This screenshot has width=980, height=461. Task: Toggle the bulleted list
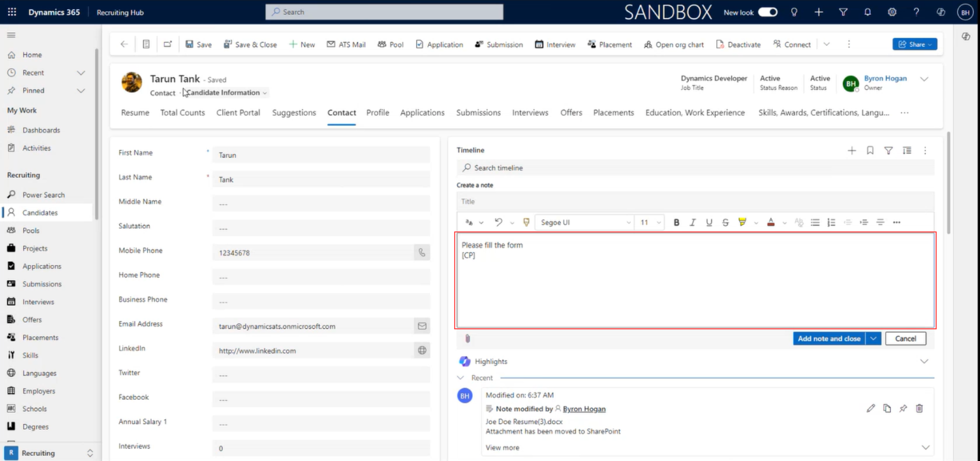(815, 222)
